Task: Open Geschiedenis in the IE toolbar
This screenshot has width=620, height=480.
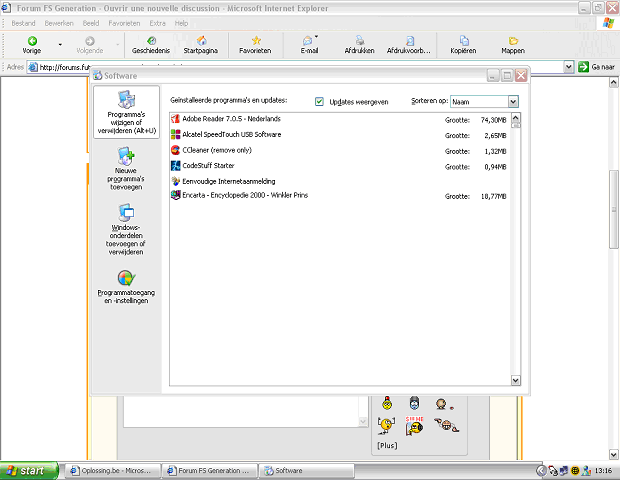Action: [x=151, y=45]
